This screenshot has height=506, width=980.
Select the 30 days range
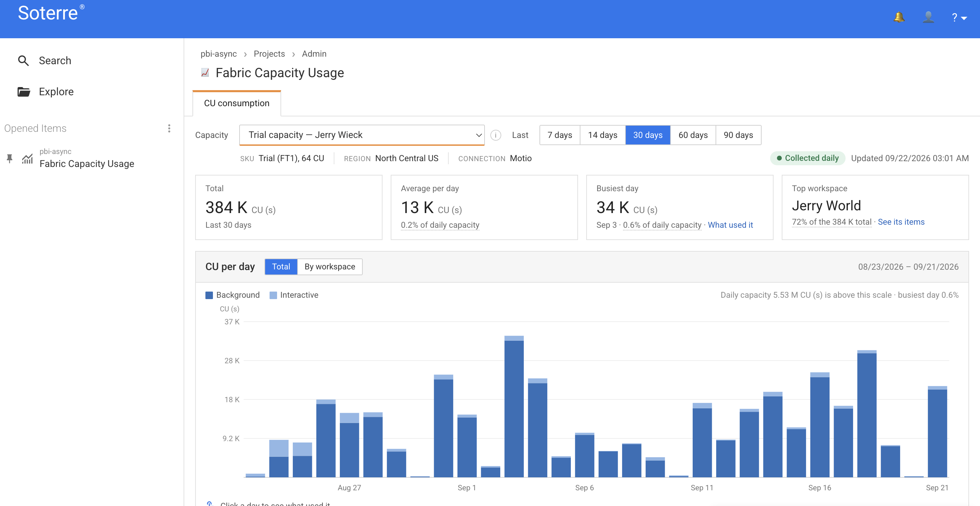[648, 135]
